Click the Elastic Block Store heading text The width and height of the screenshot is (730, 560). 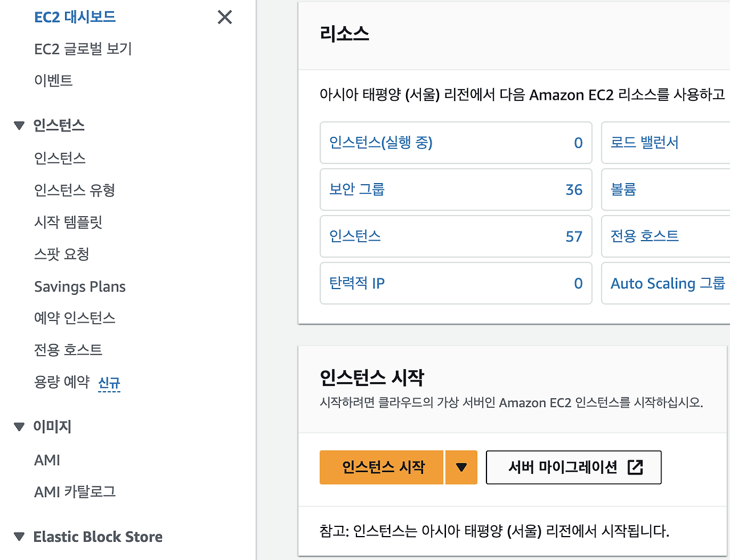point(98,537)
